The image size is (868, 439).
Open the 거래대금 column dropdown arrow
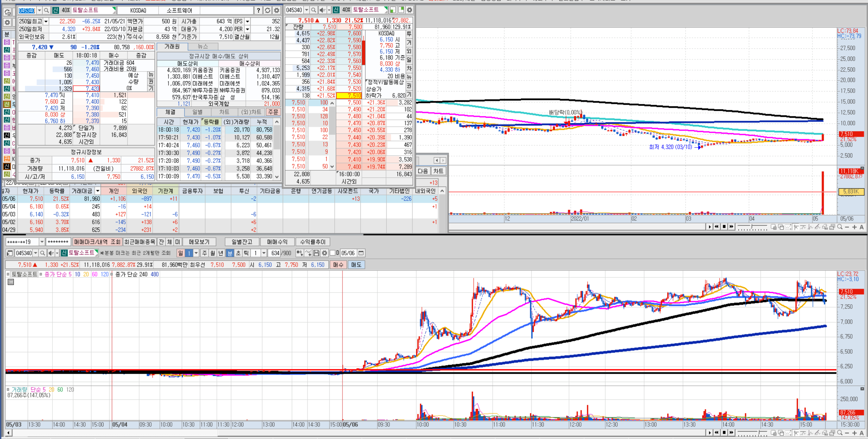tap(98, 191)
